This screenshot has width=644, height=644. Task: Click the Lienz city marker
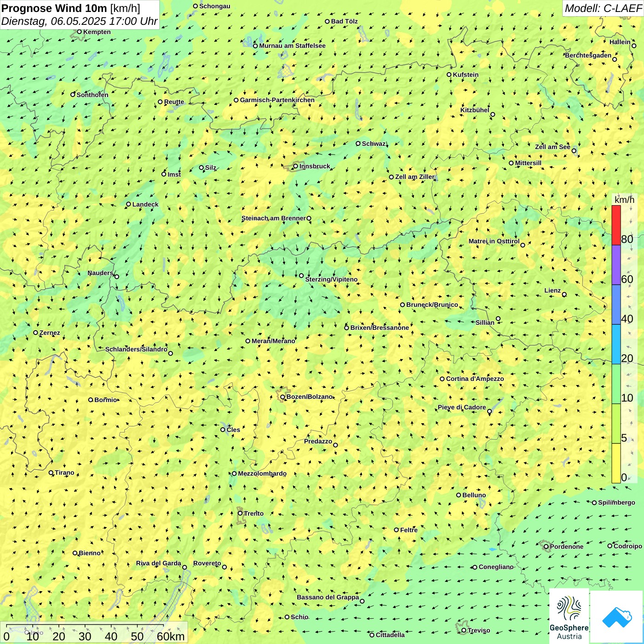point(564,294)
